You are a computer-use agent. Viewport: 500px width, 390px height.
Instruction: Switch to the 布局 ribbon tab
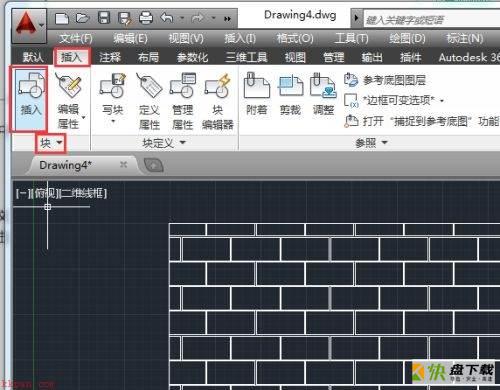pos(148,57)
